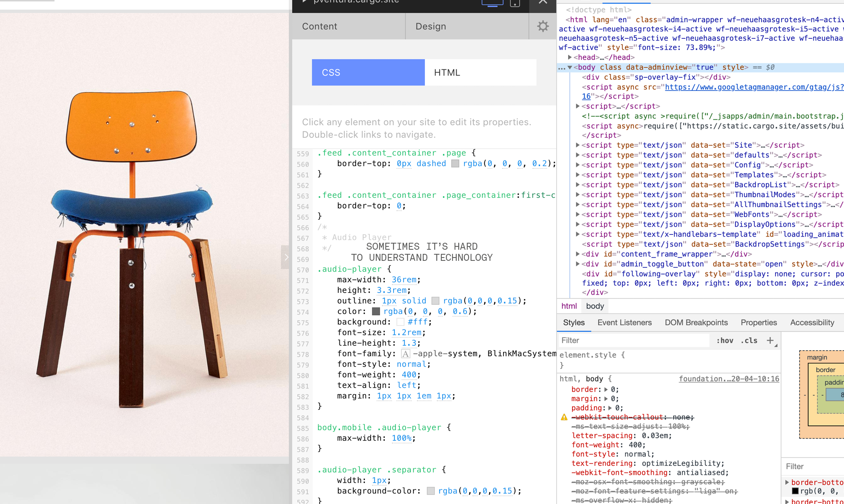Close the Cargo editor panel
Image resolution: width=844 pixels, height=504 pixels.
[543, 2]
